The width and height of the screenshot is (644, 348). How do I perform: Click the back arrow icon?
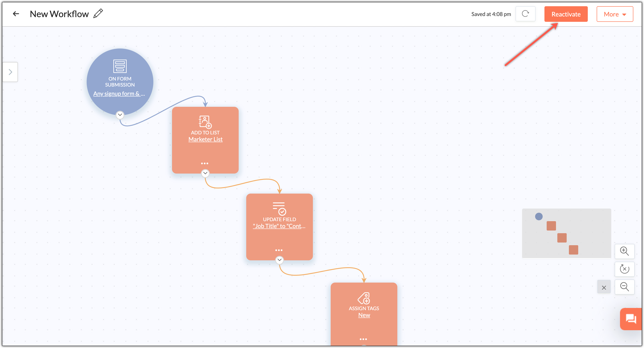(x=16, y=14)
